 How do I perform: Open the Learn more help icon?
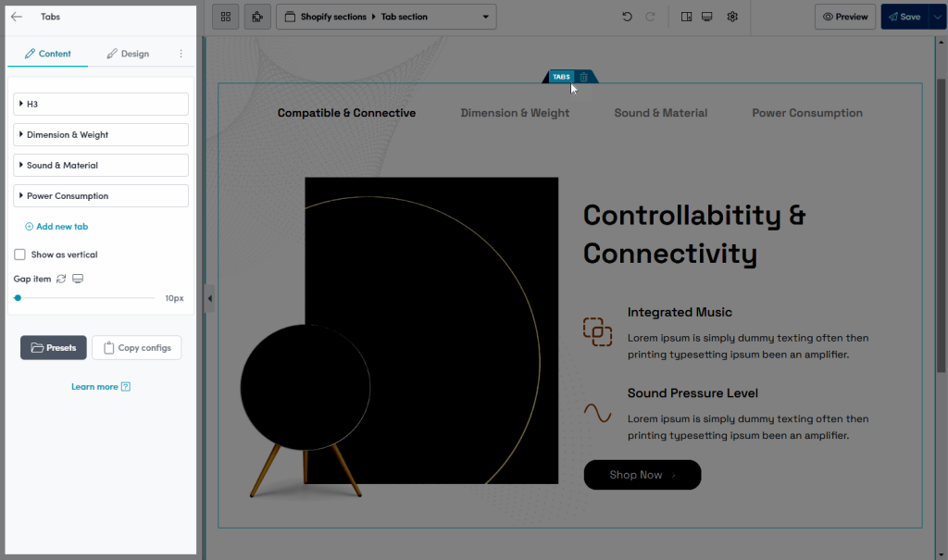(x=126, y=387)
